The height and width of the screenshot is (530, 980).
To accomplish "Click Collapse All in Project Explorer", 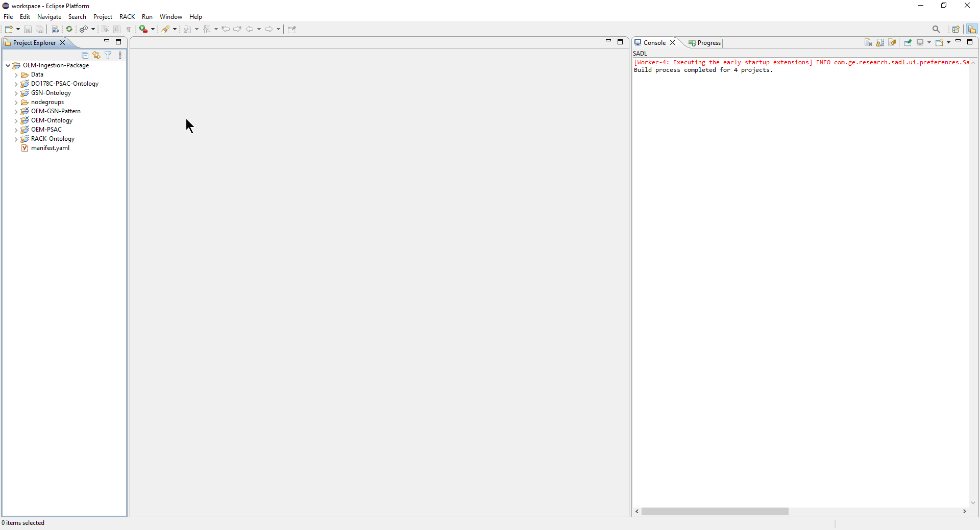I will tap(85, 55).
